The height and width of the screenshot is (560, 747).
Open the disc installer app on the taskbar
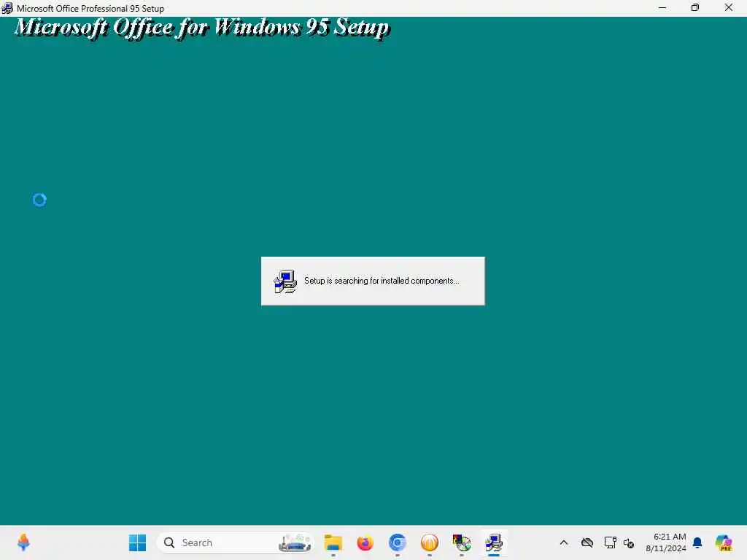point(462,542)
